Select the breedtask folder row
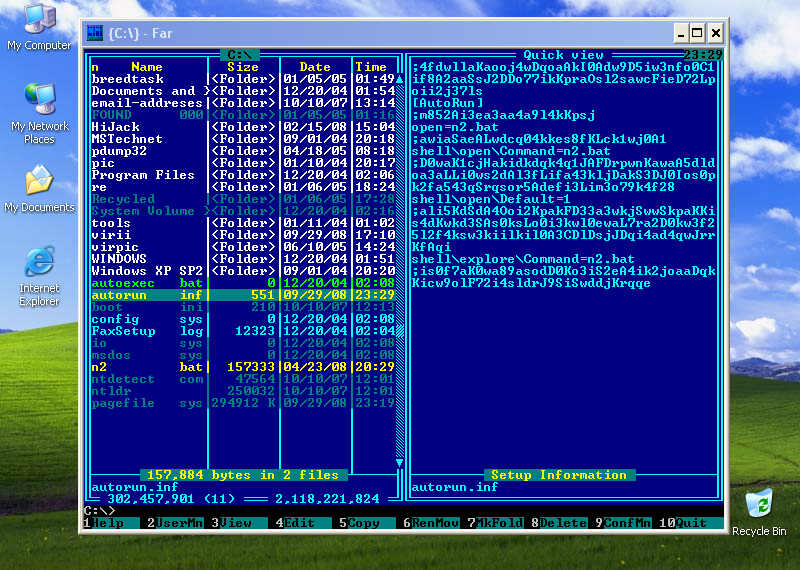The width and height of the screenshot is (800, 570). click(x=243, y=79)
